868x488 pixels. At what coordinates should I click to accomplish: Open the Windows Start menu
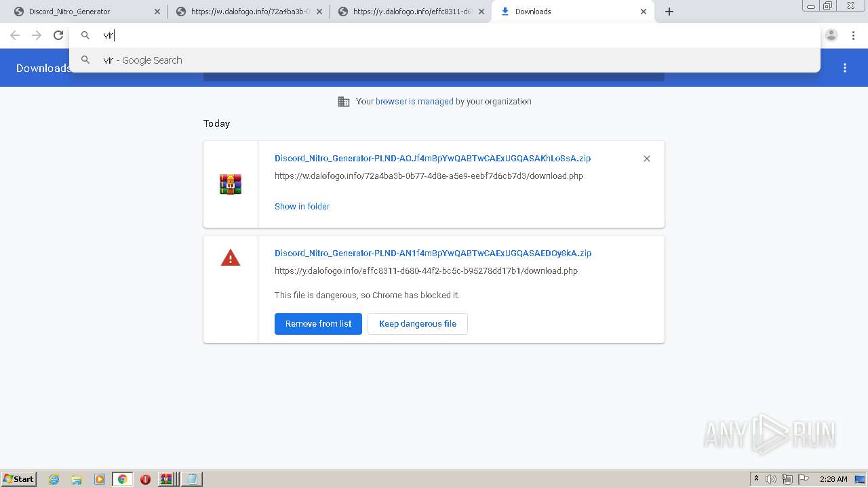pos(18,479)
